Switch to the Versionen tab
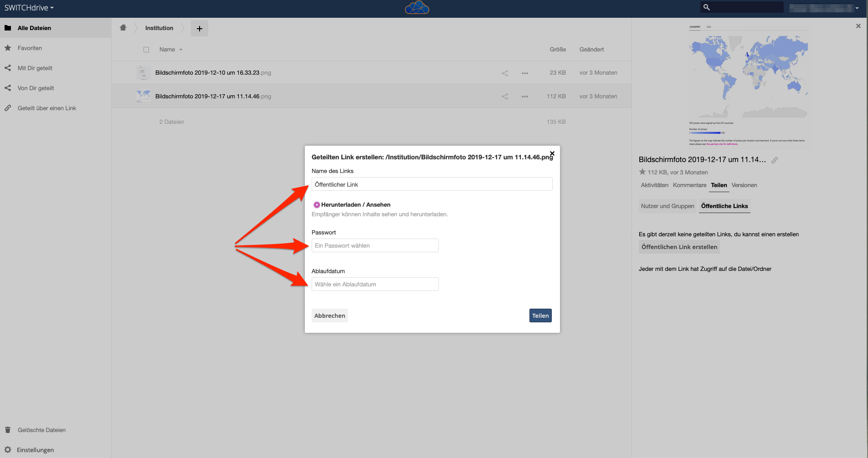Screen dimensions: 868x458 (744, 185)
